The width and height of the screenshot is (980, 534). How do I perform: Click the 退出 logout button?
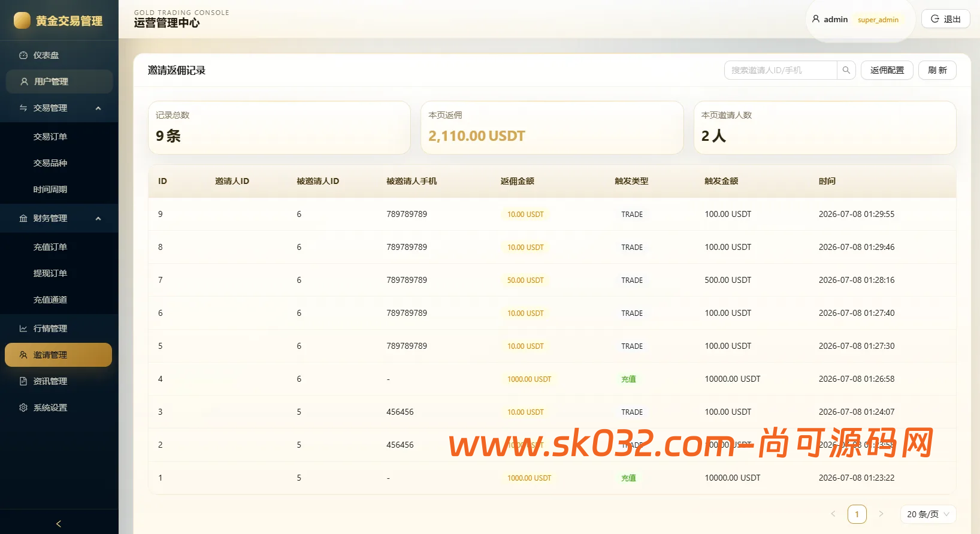pyautogui.click(x=946, y=19)
